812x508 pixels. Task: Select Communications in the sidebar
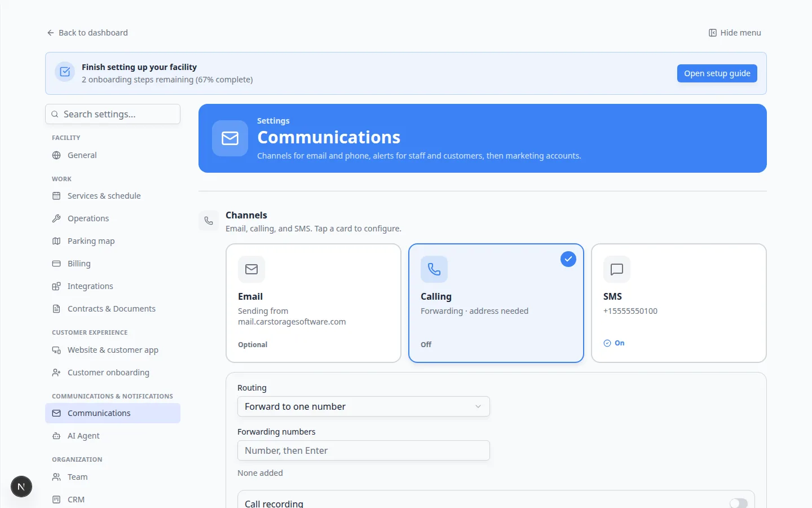coord(113,413)
